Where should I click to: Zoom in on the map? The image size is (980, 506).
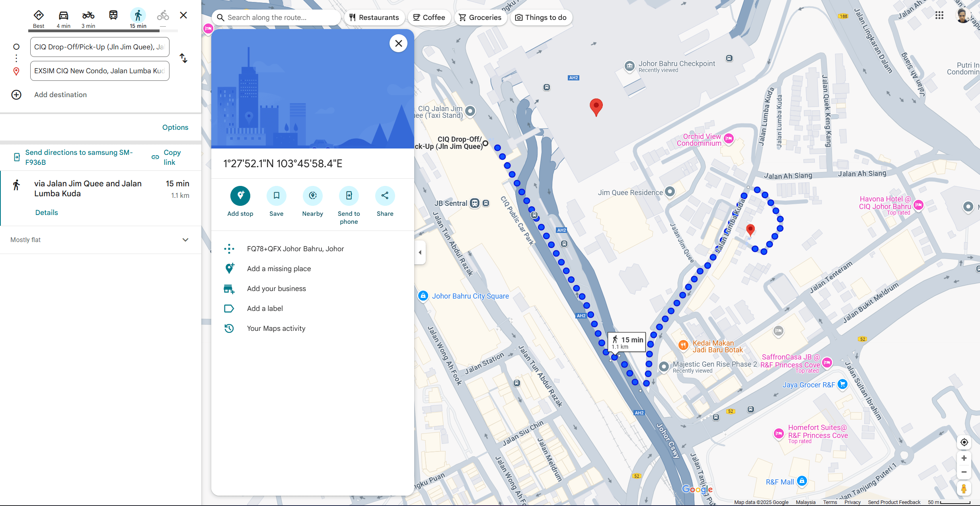(964, 458)
